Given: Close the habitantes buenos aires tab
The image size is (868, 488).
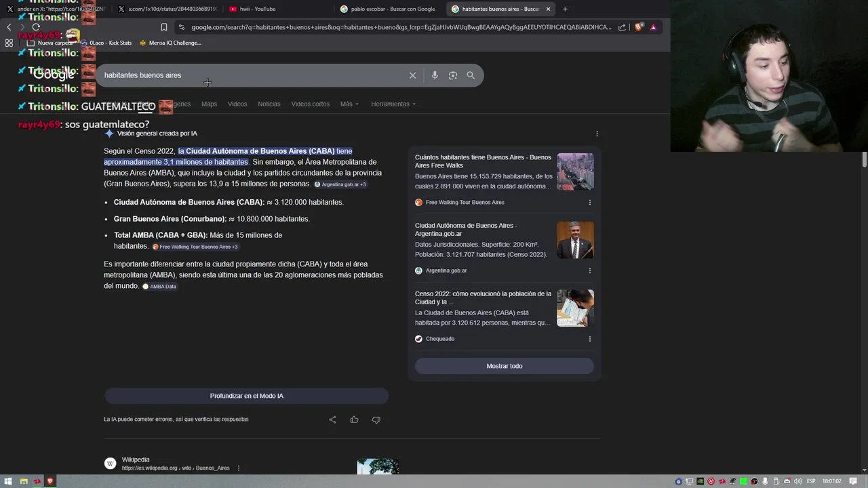Looking at the screenshot, I should [548, 9].
